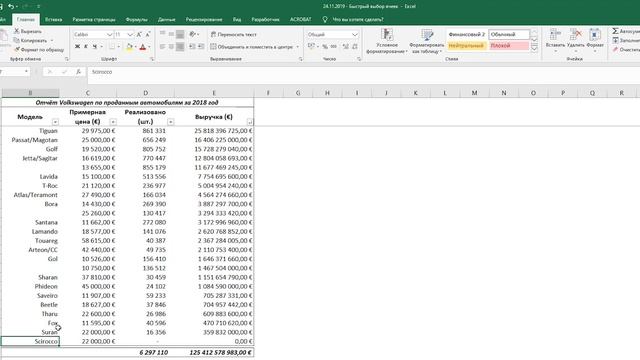Click the percent style icon
The width and height of the screenshot is (640, 360).
click(325, 47)
